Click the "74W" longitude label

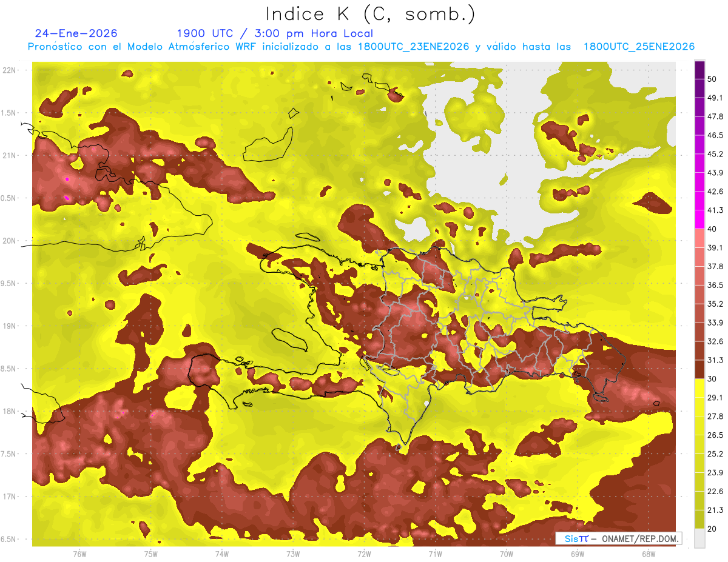tap(221, 554)
